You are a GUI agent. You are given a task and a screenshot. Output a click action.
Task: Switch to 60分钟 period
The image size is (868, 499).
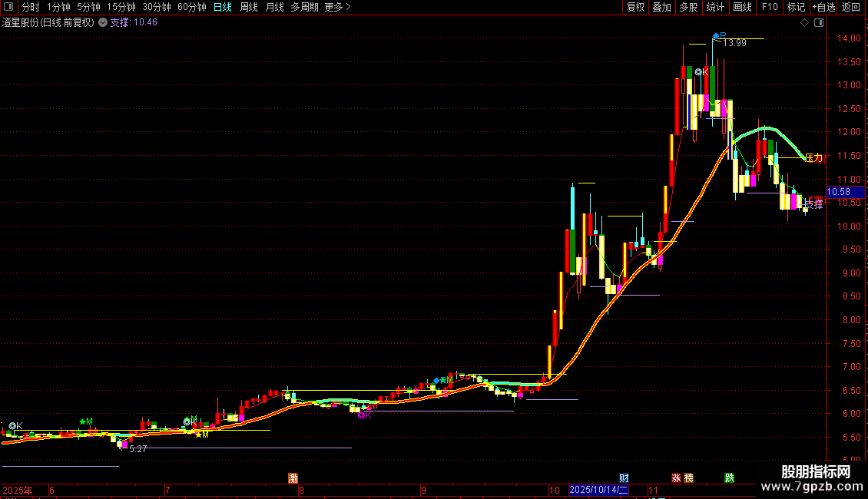point(192,7)
